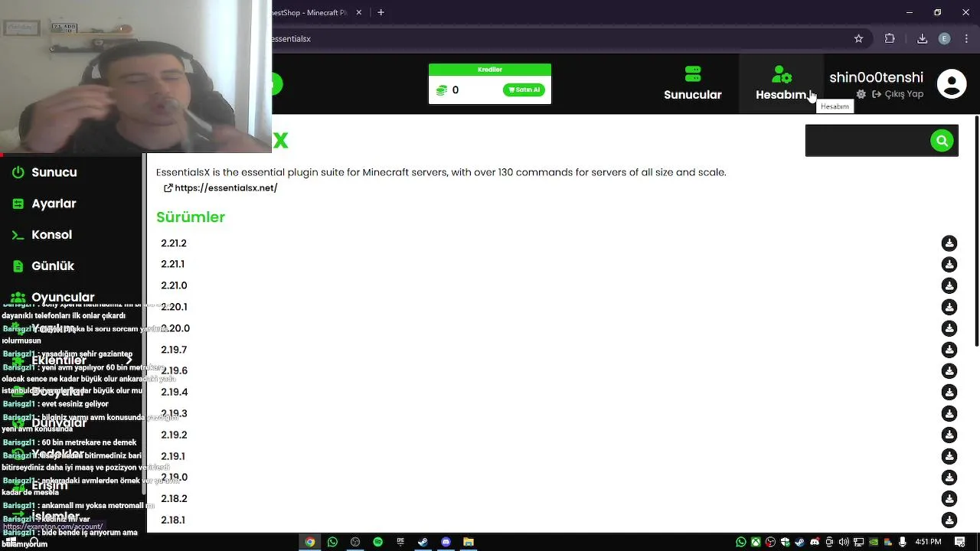Select version 2.18.2 text
980x551 pixels.
click(x=174, y=499)
